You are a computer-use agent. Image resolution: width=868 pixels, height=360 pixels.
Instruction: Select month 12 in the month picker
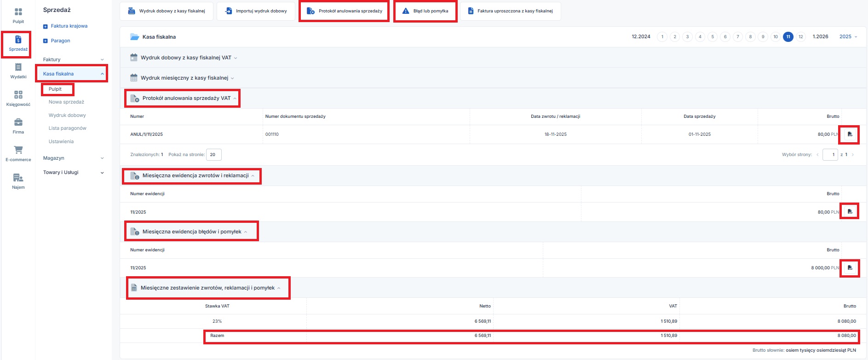tap(801, 37)
